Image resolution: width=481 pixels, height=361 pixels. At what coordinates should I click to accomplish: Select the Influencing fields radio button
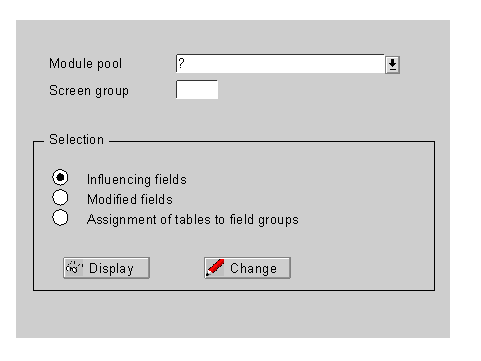click(60, 177)
